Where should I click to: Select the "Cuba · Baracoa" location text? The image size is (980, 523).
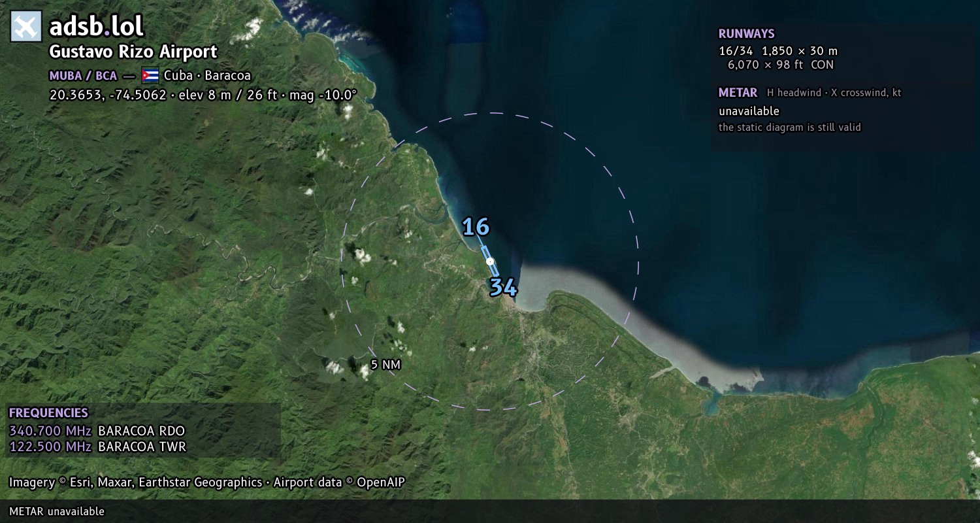tap(207, 76)
